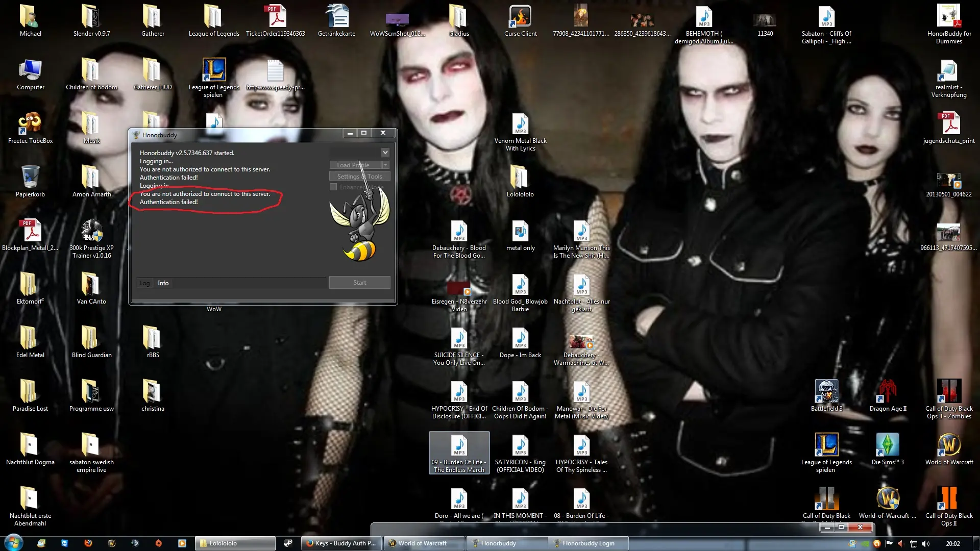Open HonorBuddy for Dummies PDF

click(x=949, y=24)
